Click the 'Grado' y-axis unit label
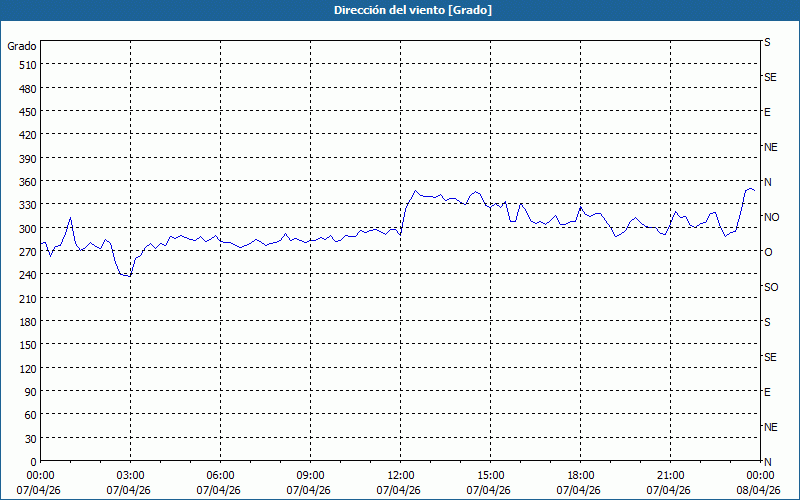Viewport: 800px width, 500px height. coord(22,46)
